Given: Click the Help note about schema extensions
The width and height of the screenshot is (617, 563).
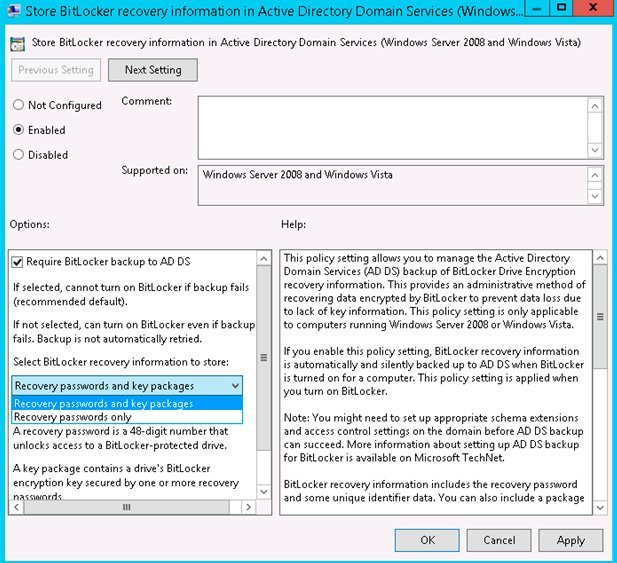Looking at the screenshot, I should point(433,437).
